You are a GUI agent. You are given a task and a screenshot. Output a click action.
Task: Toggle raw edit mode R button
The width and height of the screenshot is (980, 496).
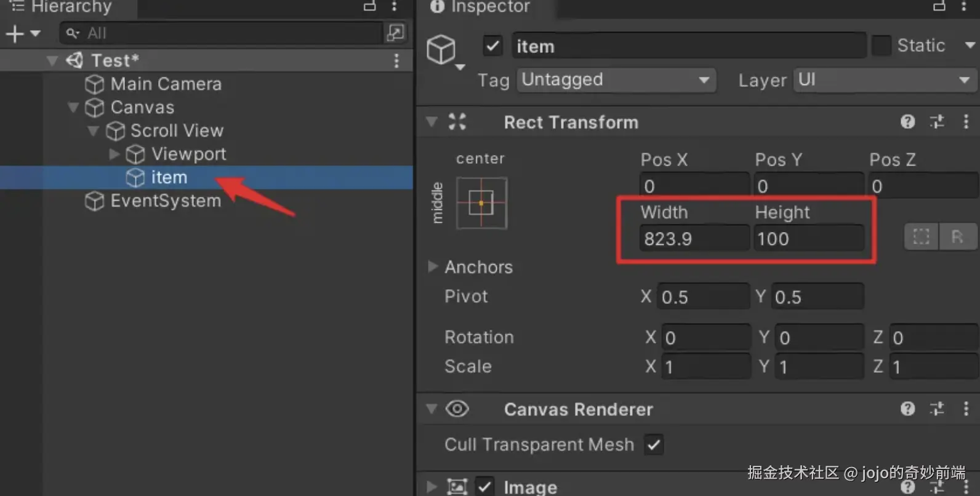coord(957,237)
